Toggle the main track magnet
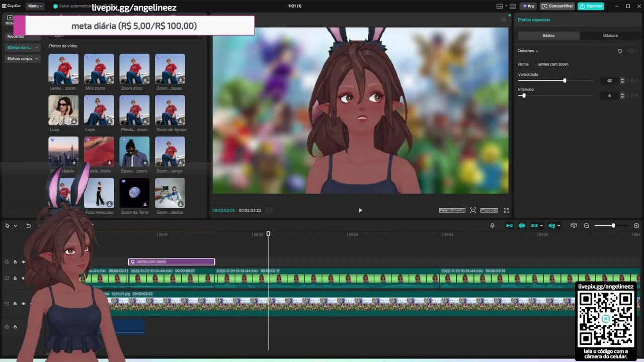The image size is (644, 362). 509,226
